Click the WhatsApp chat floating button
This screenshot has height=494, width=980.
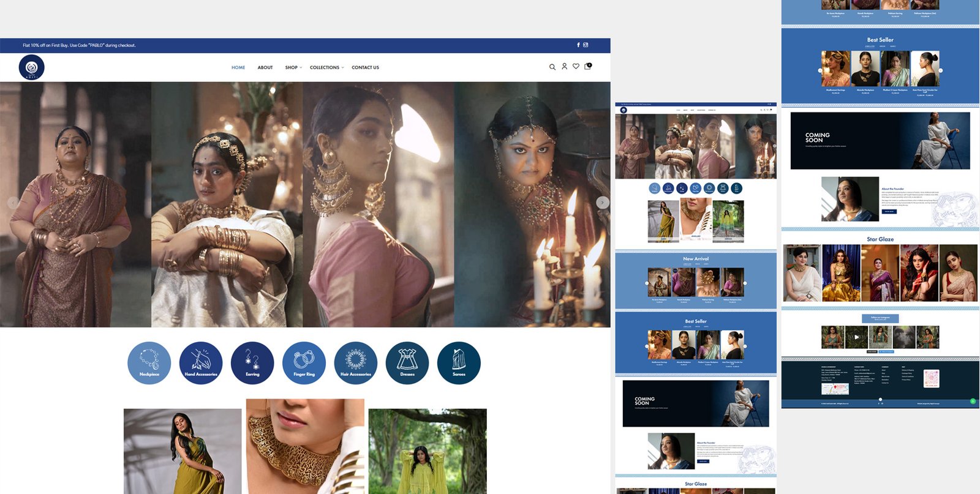click(973, 402)
